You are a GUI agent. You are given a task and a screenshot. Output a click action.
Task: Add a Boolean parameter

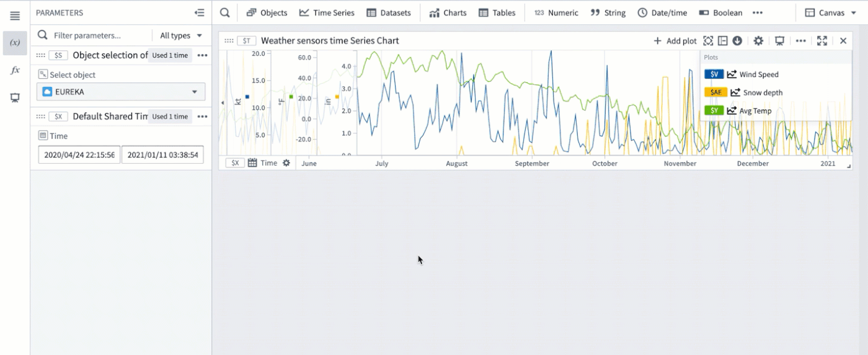[x=720, y=12]
